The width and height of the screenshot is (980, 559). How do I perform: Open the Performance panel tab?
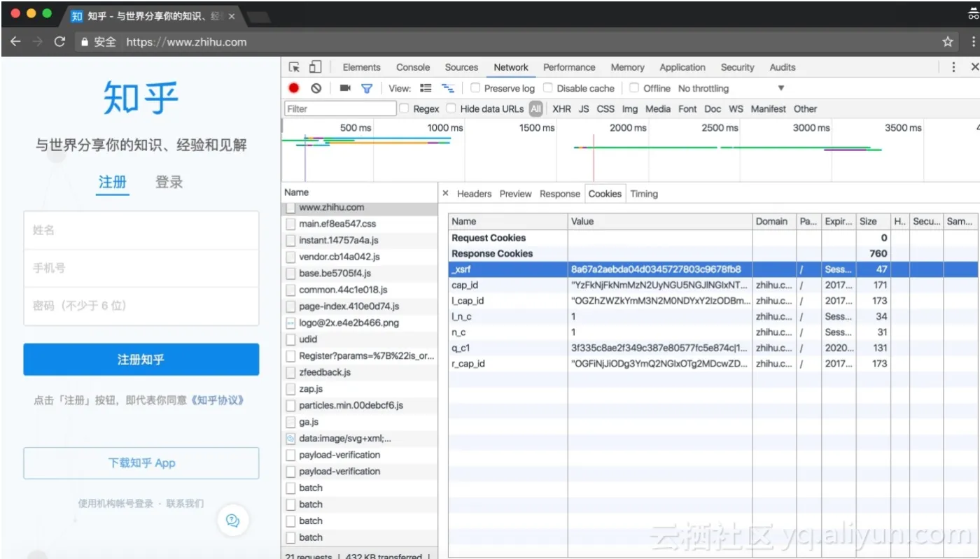click(x=569, y=67)
